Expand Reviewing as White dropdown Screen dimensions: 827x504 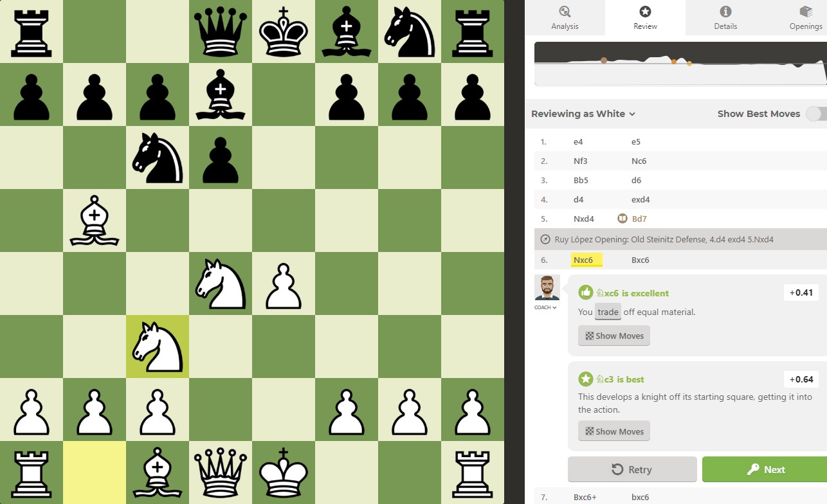click(x=583, y=114)
